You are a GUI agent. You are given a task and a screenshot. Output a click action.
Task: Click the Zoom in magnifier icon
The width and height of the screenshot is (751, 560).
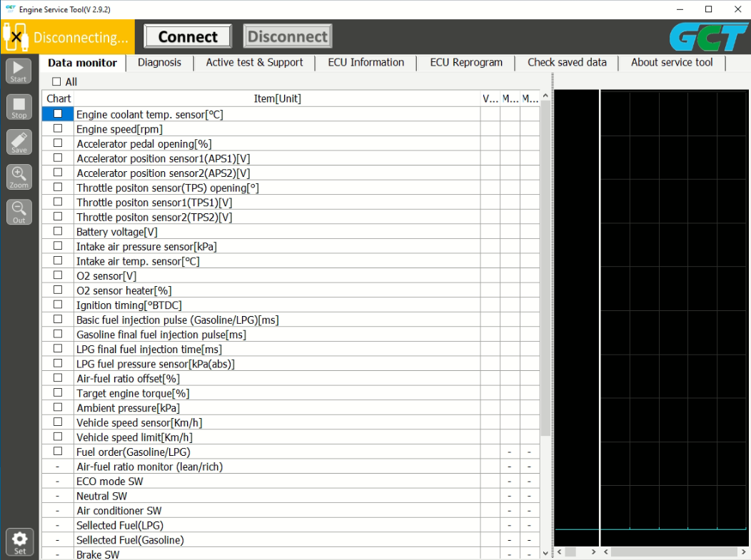[19, 177]
